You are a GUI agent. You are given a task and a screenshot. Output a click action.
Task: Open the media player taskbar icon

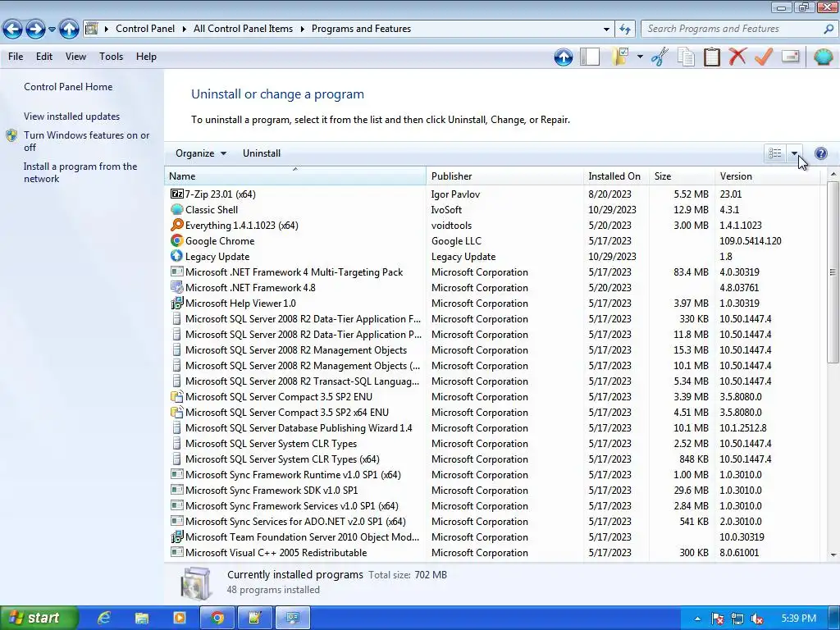(179, 618)
